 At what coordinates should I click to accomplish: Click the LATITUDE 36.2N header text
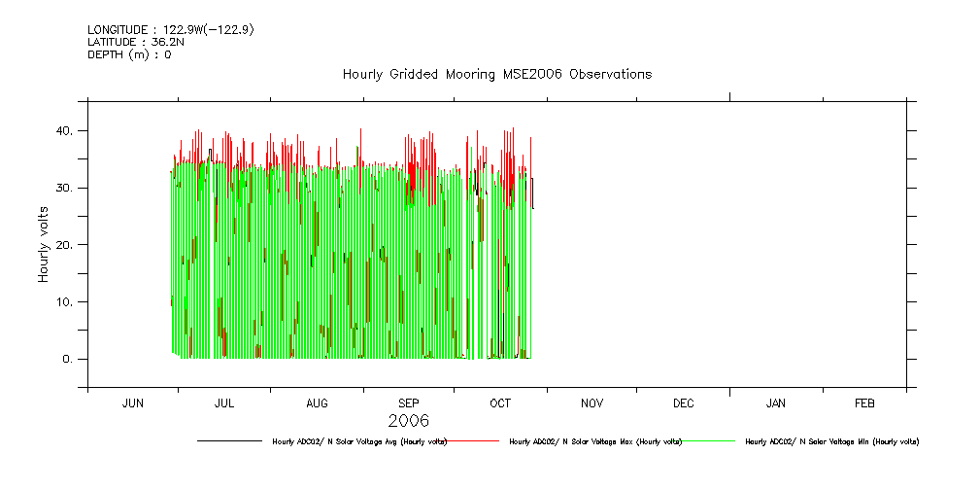(x=136, y=43)
